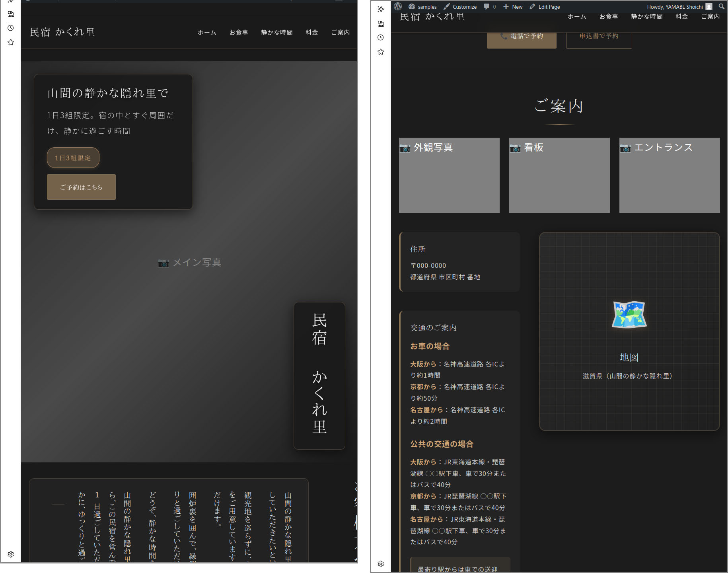The image size is (728, 573).
Task: Open the history clock icon in the browser sidebar
Action: (381, 37)
